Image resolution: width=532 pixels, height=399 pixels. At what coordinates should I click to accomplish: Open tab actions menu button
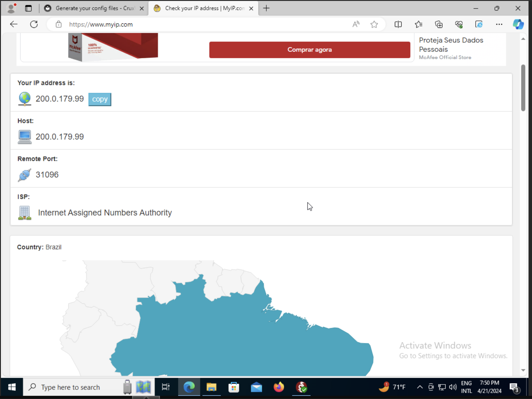pyautogui.click(x=28, y=8)
